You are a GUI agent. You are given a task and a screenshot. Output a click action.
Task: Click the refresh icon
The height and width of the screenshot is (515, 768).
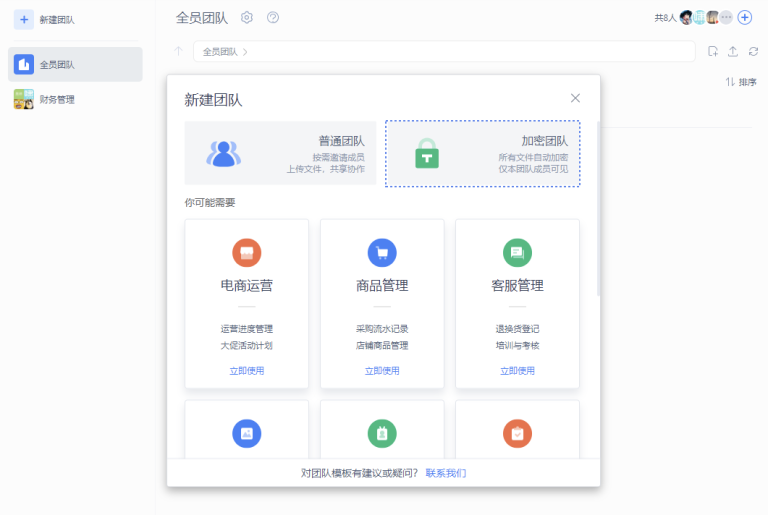coord(753,51)
